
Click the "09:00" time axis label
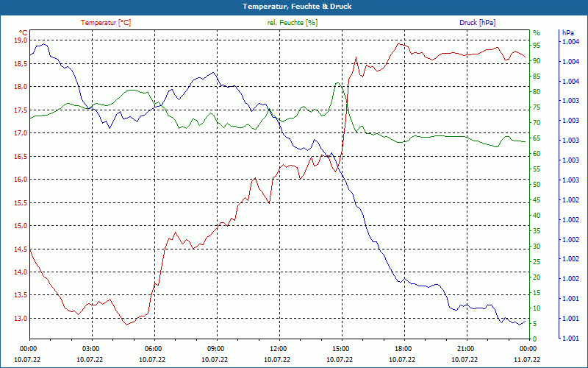[215, 348]
